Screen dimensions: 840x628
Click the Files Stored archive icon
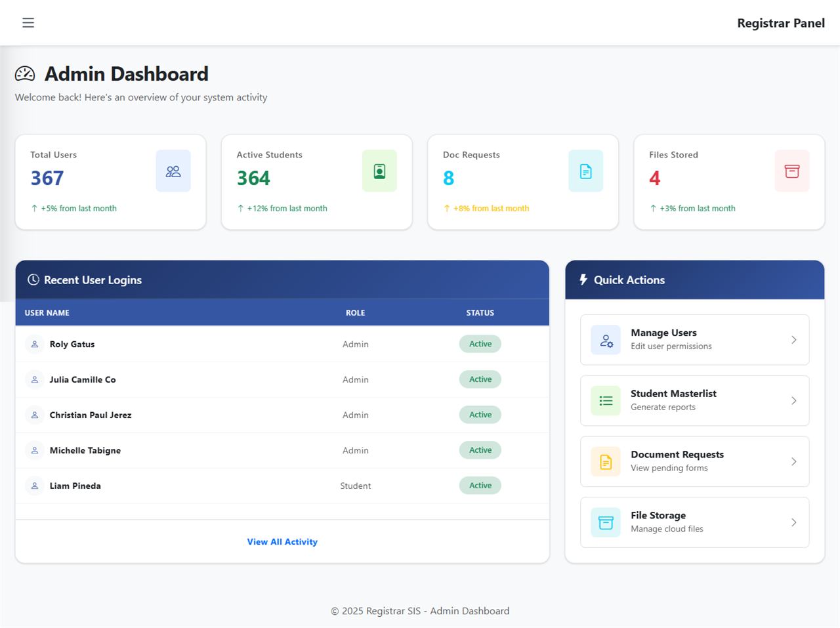point(792,171)
